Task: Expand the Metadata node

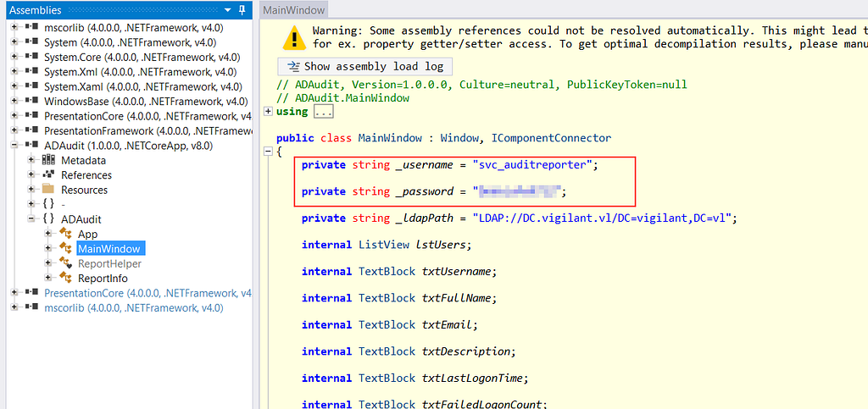Action: coord(31,160)
